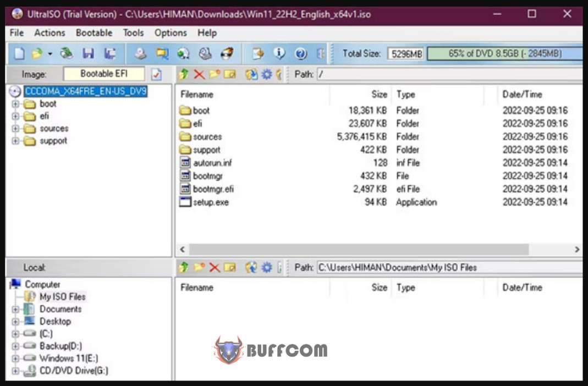Click the Save floppy disk icon
The image size is (588, 386).
[88, 53]
